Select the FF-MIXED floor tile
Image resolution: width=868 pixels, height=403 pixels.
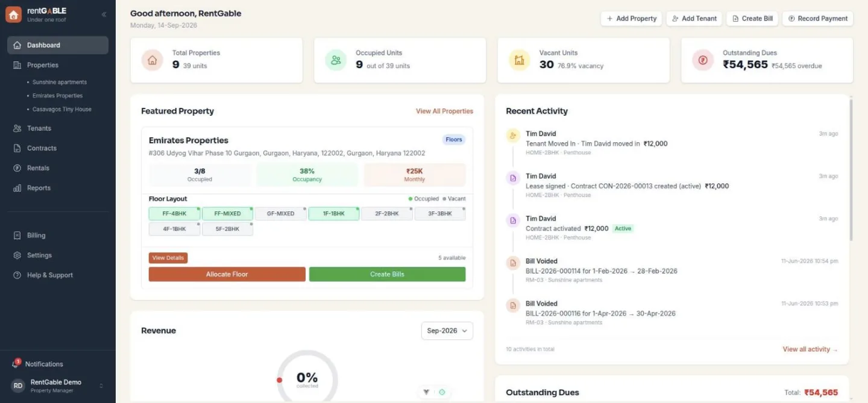point(227,214)
